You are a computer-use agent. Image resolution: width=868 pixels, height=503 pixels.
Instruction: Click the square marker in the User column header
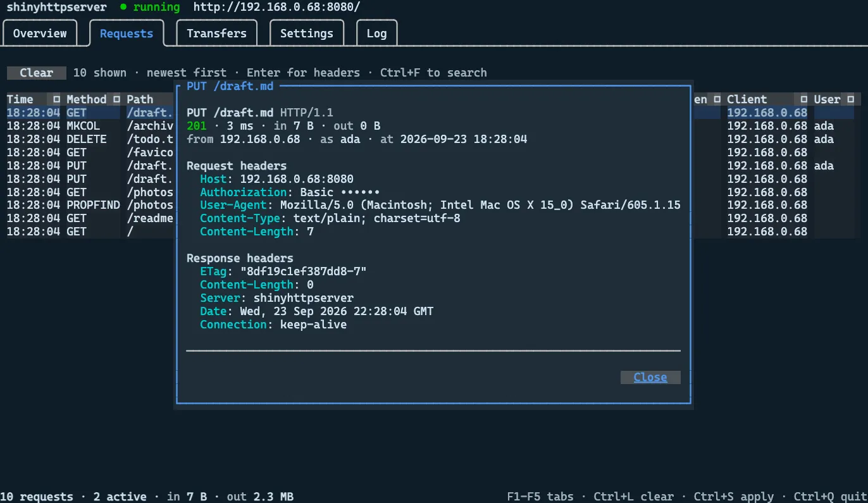(x=851, y=99)
